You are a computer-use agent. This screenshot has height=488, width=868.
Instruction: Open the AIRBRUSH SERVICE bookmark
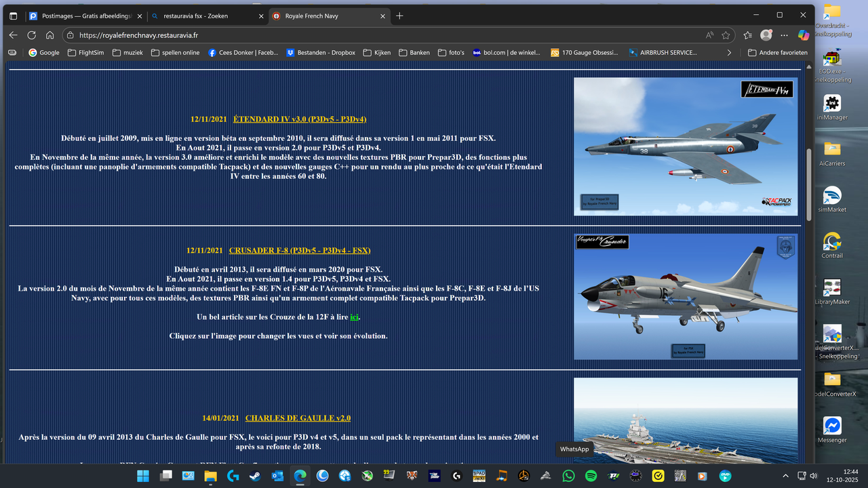click(663, 52)
